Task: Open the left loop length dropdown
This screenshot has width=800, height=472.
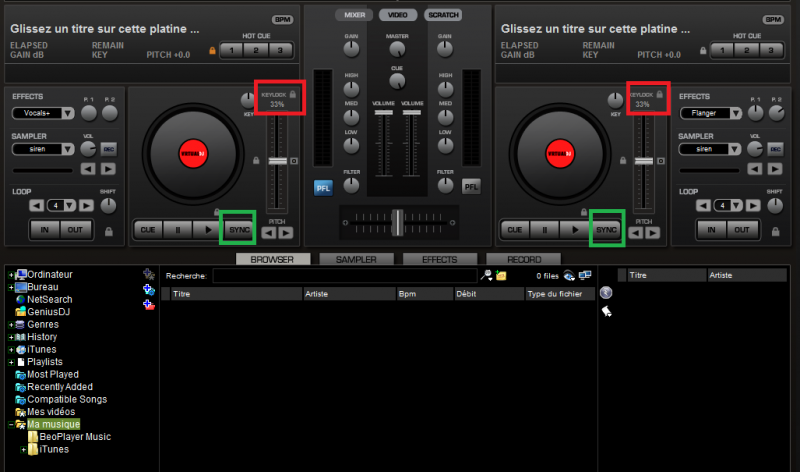Action: [x=69, y=206]
